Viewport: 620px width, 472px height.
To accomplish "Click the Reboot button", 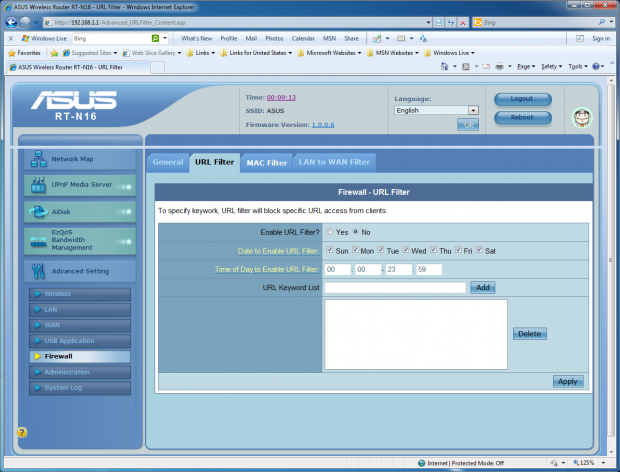I will [x=522, y=117].
